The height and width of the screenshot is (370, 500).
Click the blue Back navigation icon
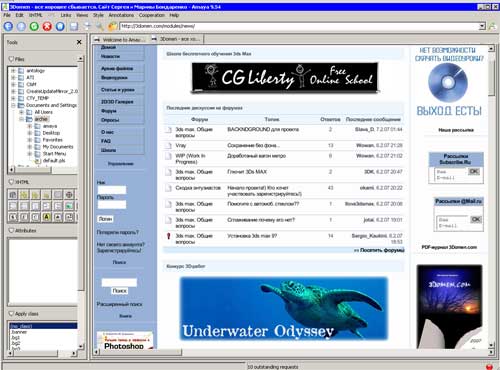coord(8,26)
